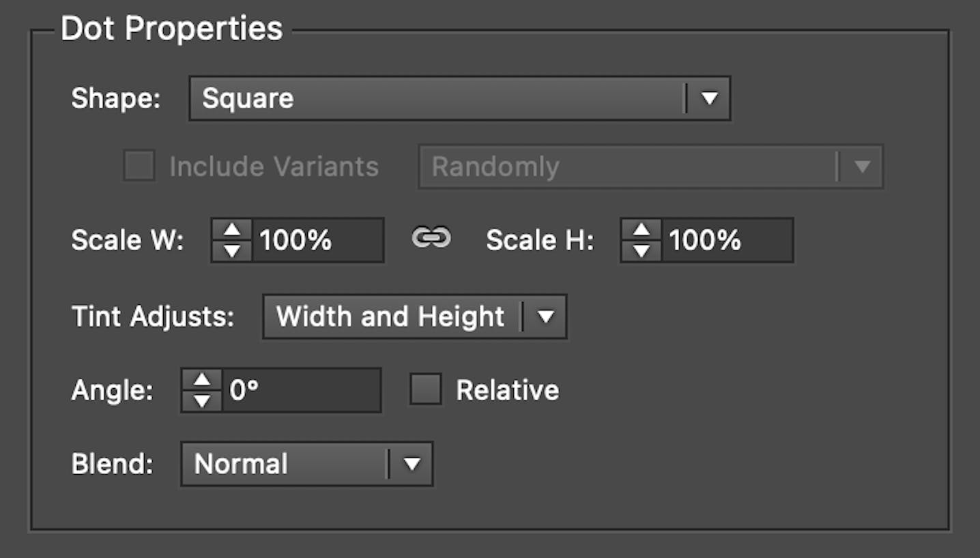The width and height of the screenshot is (980, 558).
Task: Decrease Scale W with down arrow
Action: [x=232, y=250]
